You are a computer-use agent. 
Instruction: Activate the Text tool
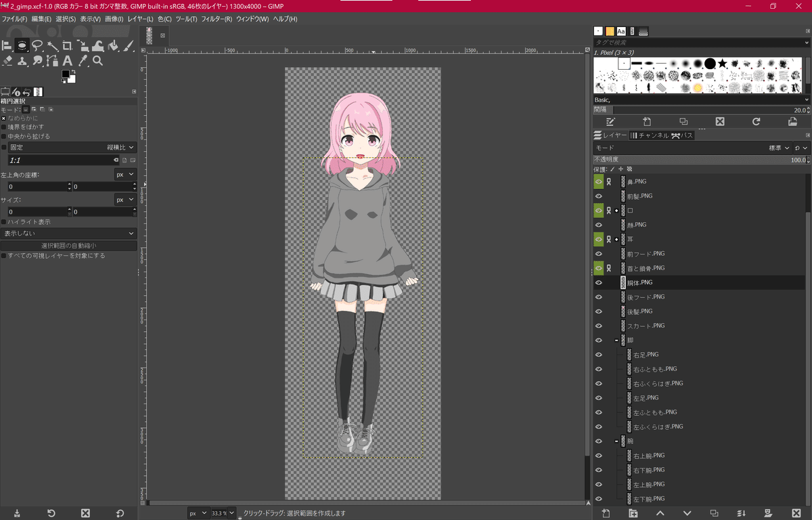tap(68, 61)
